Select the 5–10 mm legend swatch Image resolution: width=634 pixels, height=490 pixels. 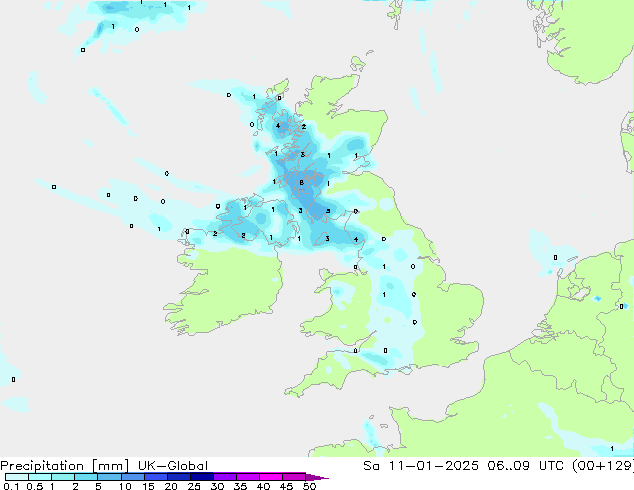pyautogui.click(x=109, y=477)
